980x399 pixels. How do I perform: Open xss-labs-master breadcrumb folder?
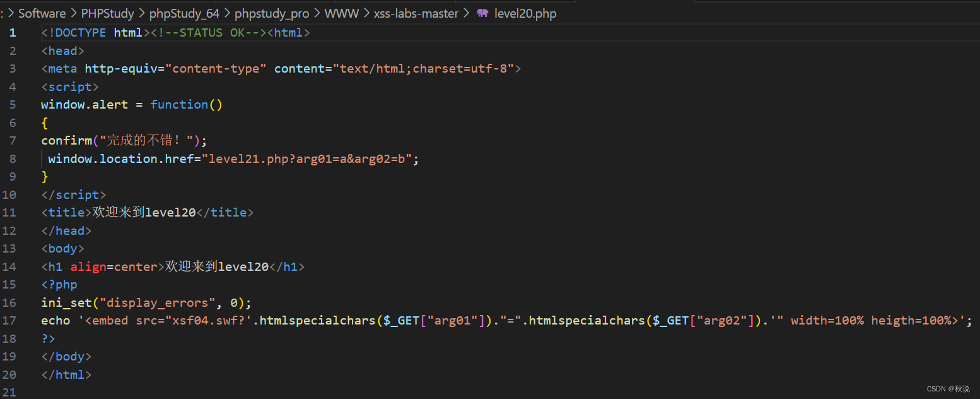point(416,13)
